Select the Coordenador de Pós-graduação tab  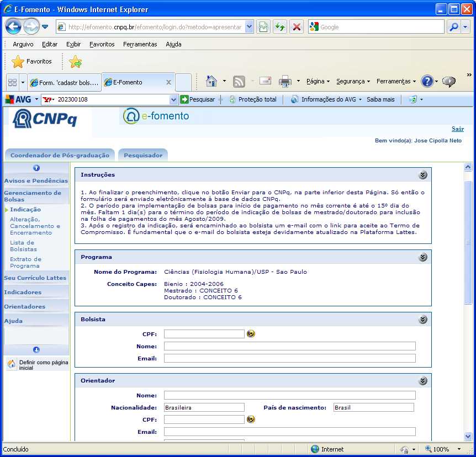click(x=60, y=155)
